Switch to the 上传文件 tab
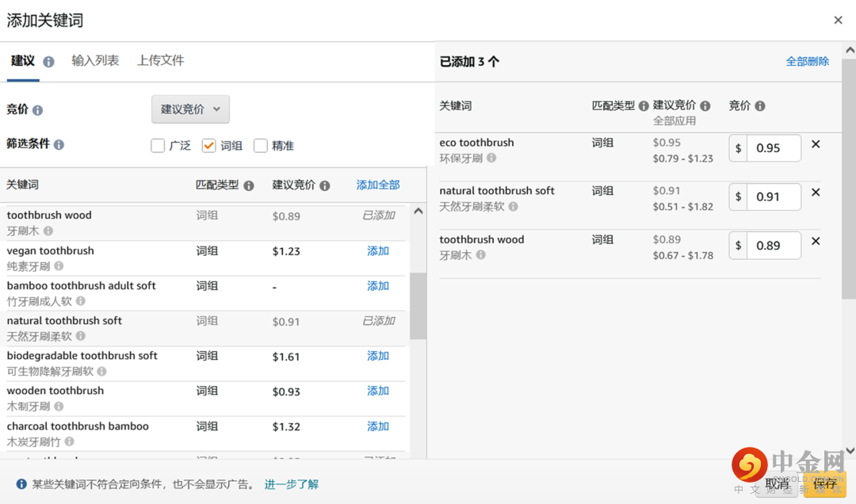This screenshot has width=856, height=504. pyautogui.click(x=160, y=60)
